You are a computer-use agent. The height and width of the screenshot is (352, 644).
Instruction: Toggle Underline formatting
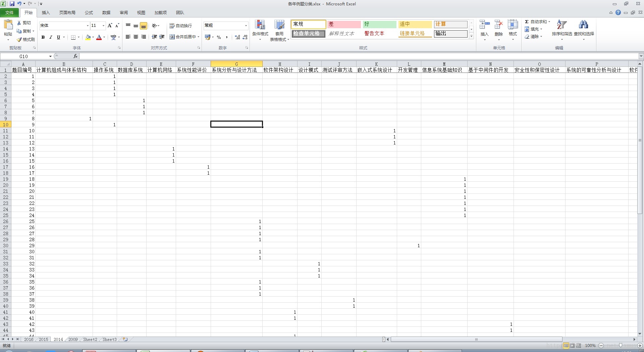[x=58, y=37]
